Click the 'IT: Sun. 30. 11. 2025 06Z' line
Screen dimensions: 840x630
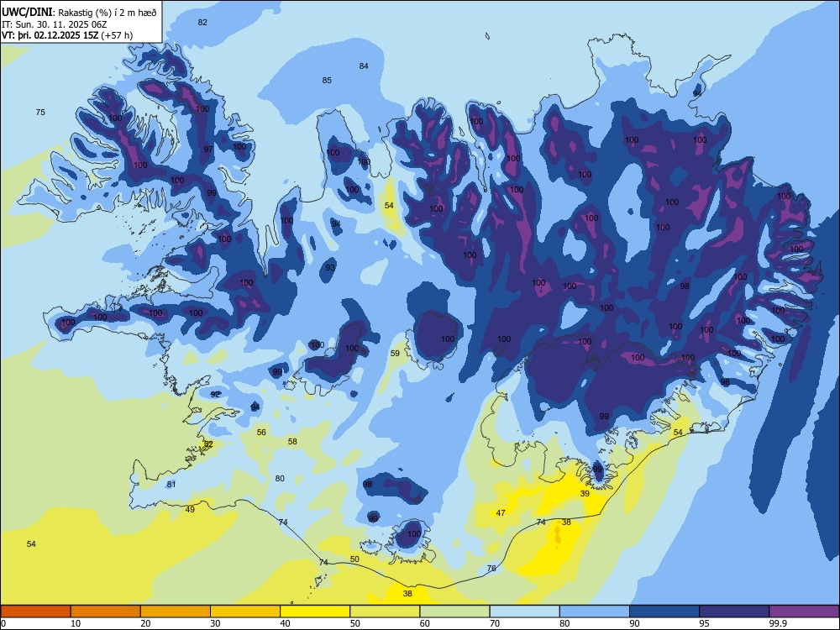pos(55,24)
